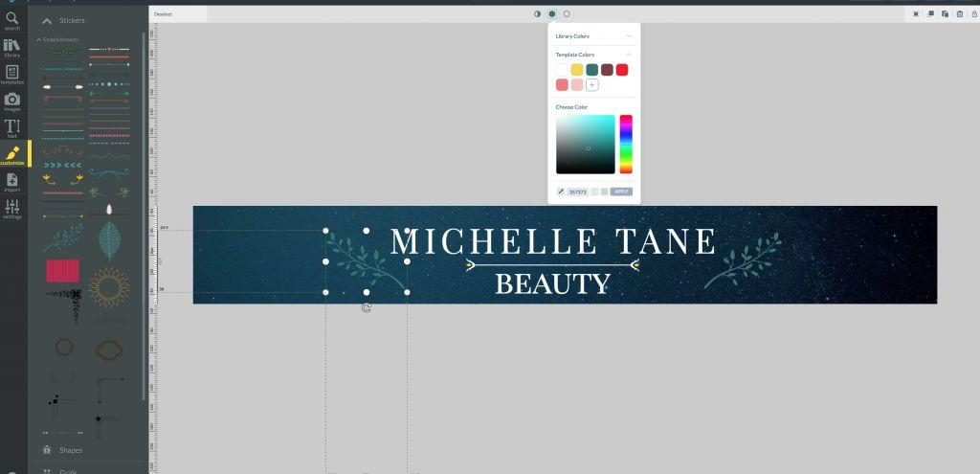Choose the golden sunburst circle sticker
The width and height of the screenshot is (980, 474).
coord(109,287)
